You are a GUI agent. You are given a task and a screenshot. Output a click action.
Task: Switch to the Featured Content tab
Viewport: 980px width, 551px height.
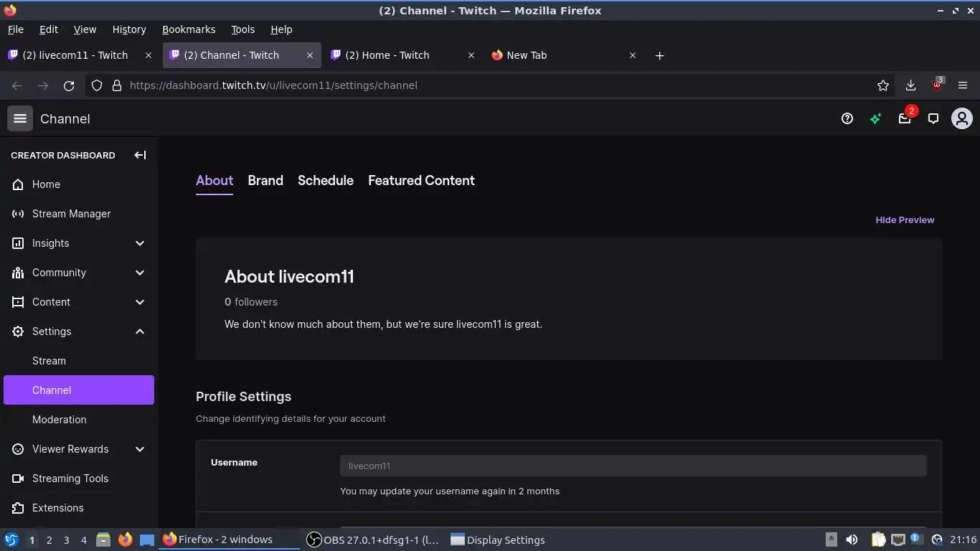pos(421,181)
